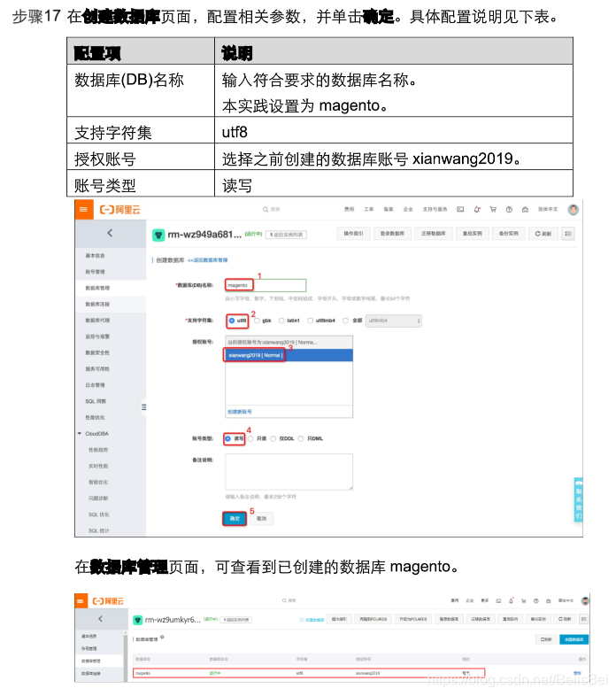
Task: Open the utf8mb4 charset dropdown
Action: pyautogui.click(x=393, y=321)
